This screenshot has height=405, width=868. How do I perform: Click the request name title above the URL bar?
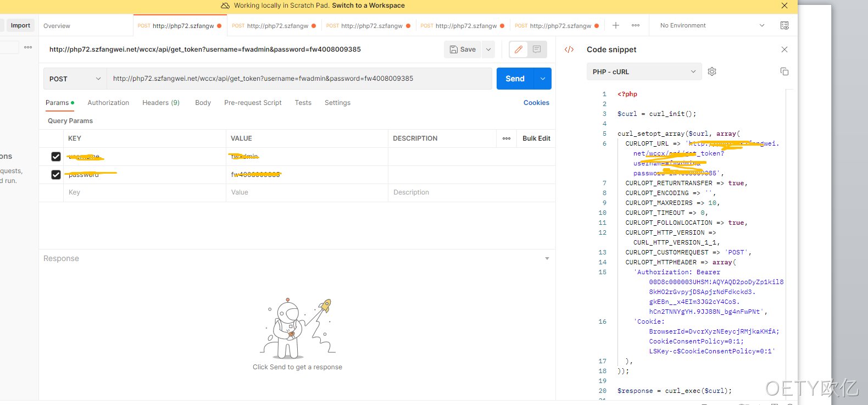[x=205, y=49]
